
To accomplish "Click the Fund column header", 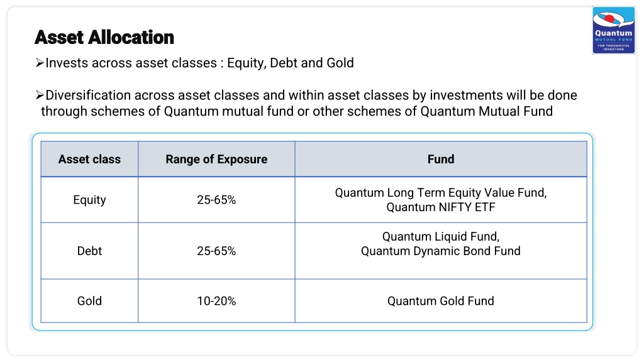I will (x=441, y=159).
